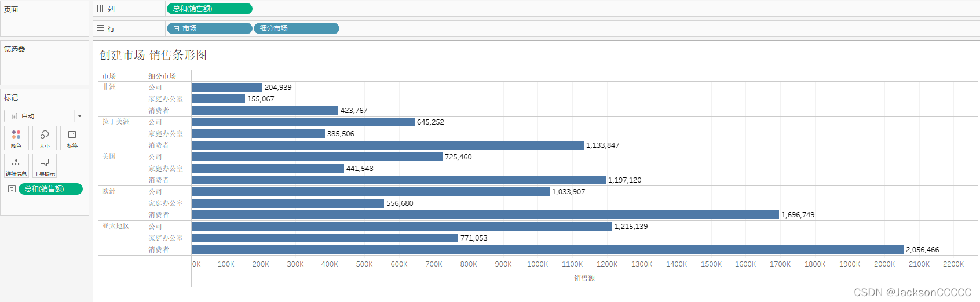This screenshot has width=980, height=302.
Task: Select the 公司 label under 美国
Action: pos(155,157)
